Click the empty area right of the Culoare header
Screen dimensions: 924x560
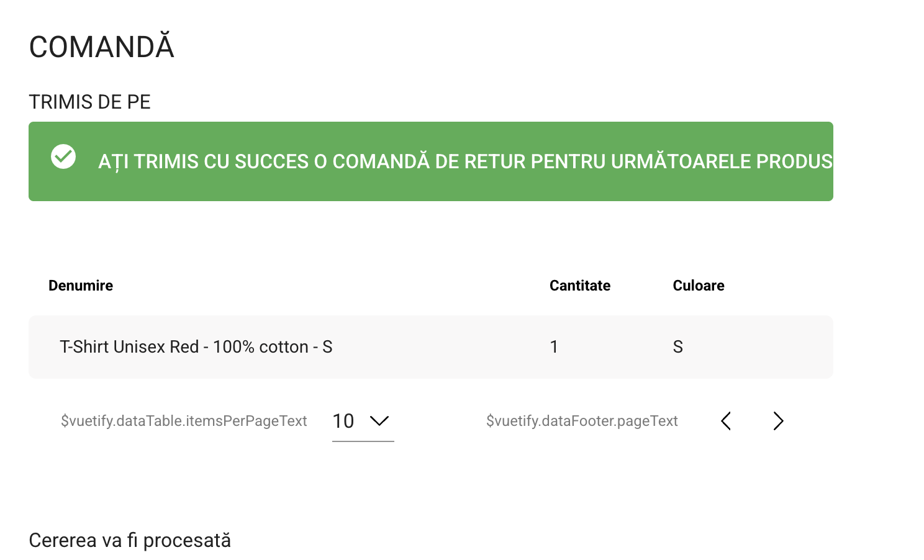tap(782, 286)
